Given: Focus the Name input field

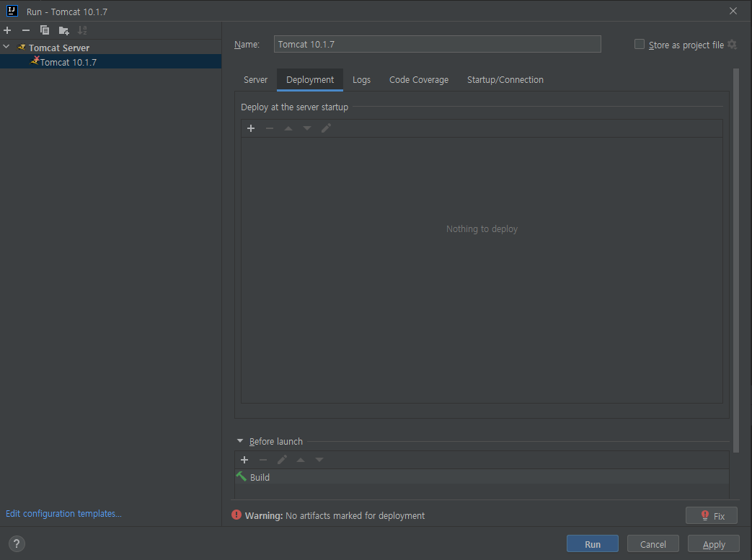Looking at the screenshot, I should pyautogui.click(x=438, y=44).
